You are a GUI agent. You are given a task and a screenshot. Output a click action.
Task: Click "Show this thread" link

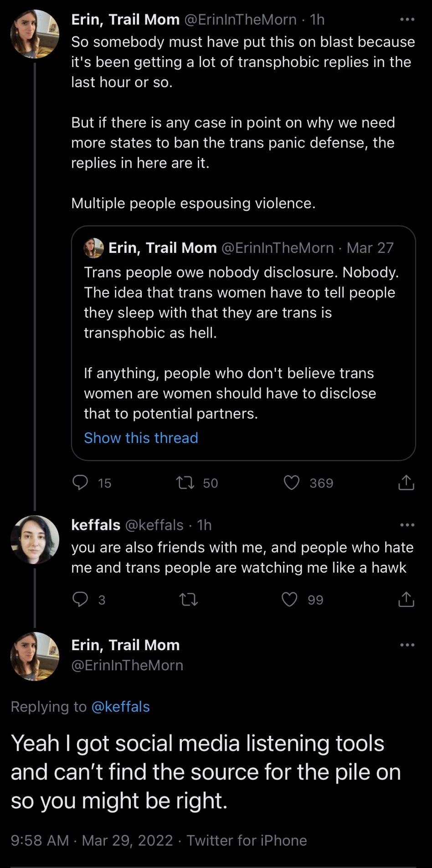point(141,438)
